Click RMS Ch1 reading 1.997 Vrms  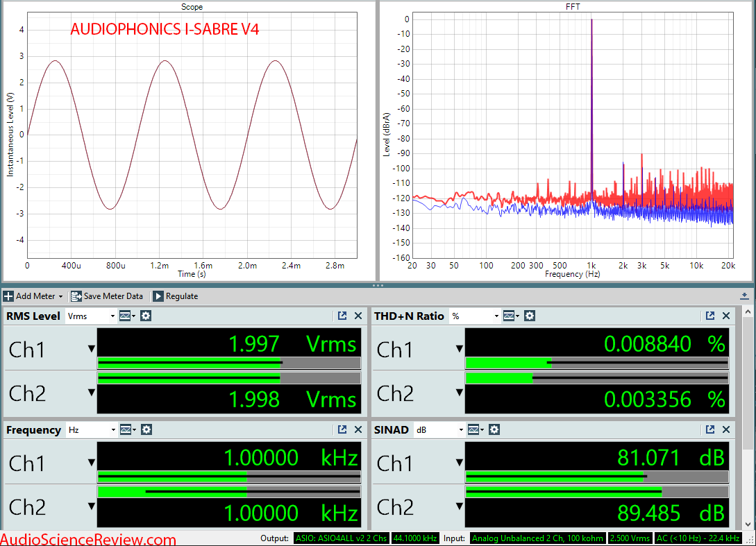pyautogui.click(x=292, y=344)
